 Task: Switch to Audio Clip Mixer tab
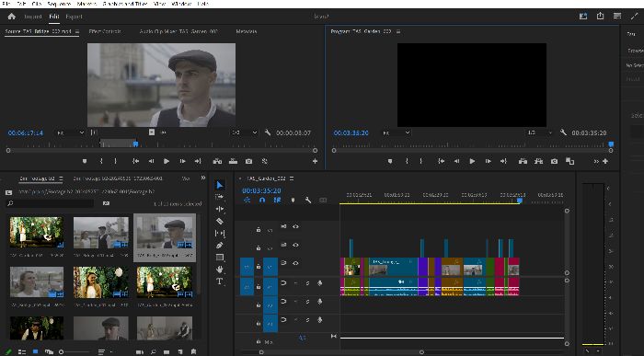point(178,31)
